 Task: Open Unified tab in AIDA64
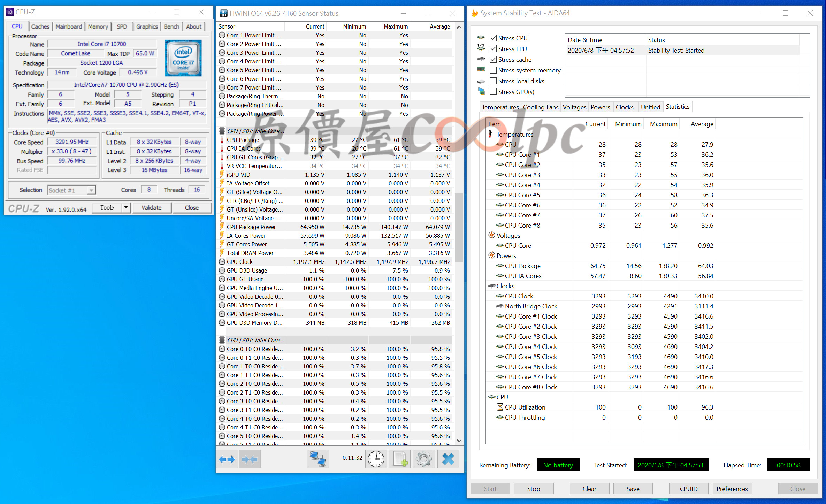tap(650, 107)
